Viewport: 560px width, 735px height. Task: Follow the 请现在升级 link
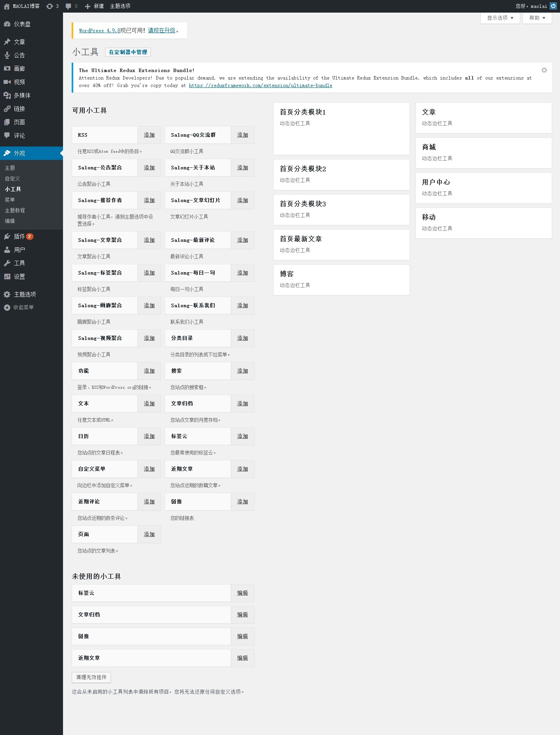(x=162, y=30)
